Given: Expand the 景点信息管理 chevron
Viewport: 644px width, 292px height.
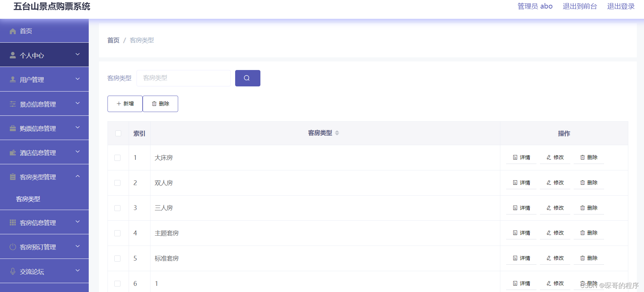Looking at the screenshot, I should 78,103.
